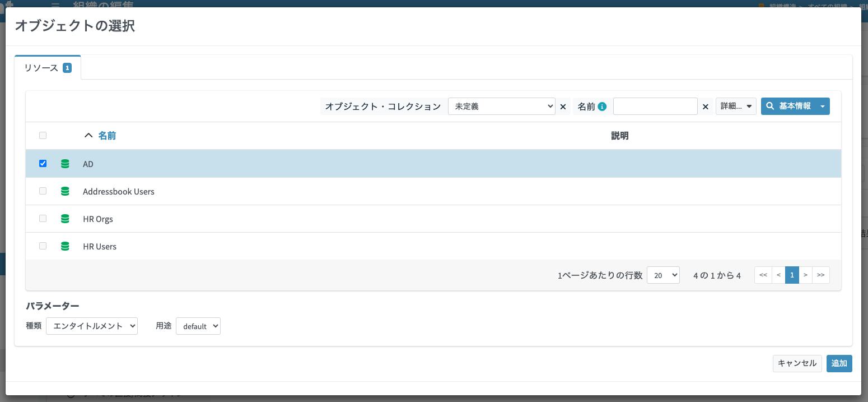
Task: Uncheck the AD row checkbox
Action: (x=43, y=164)
